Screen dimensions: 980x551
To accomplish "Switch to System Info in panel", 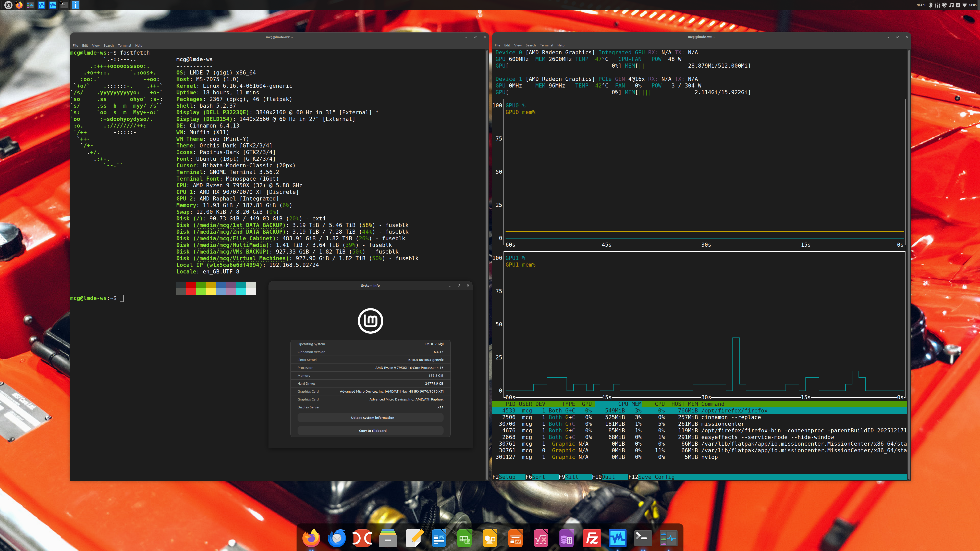I will [x=75, y=5].
